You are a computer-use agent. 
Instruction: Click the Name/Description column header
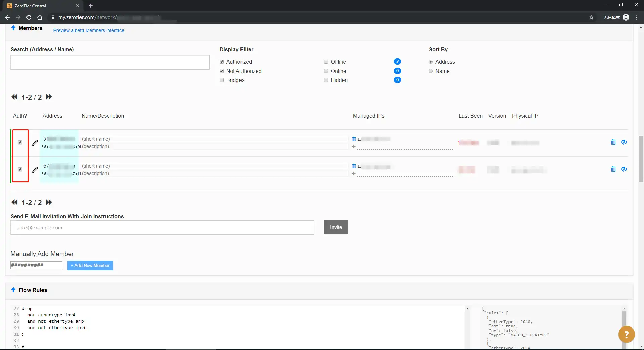[103, 116]
